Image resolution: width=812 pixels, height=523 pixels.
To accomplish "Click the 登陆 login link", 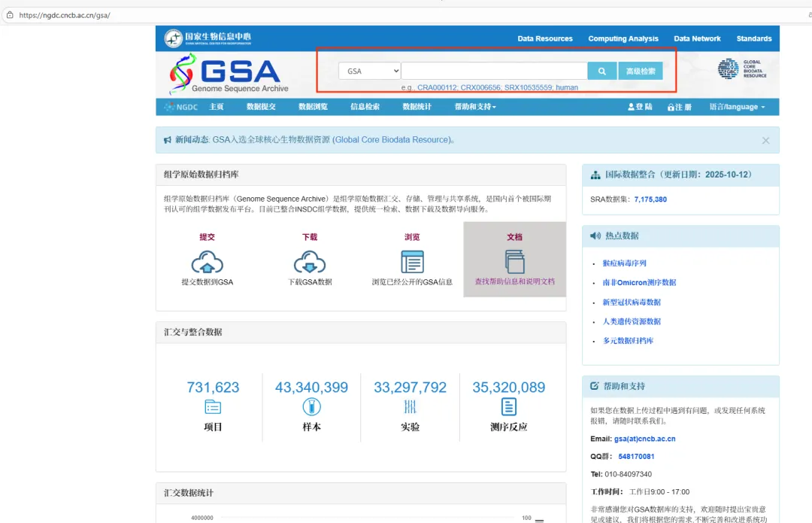I will coord(640,107).
